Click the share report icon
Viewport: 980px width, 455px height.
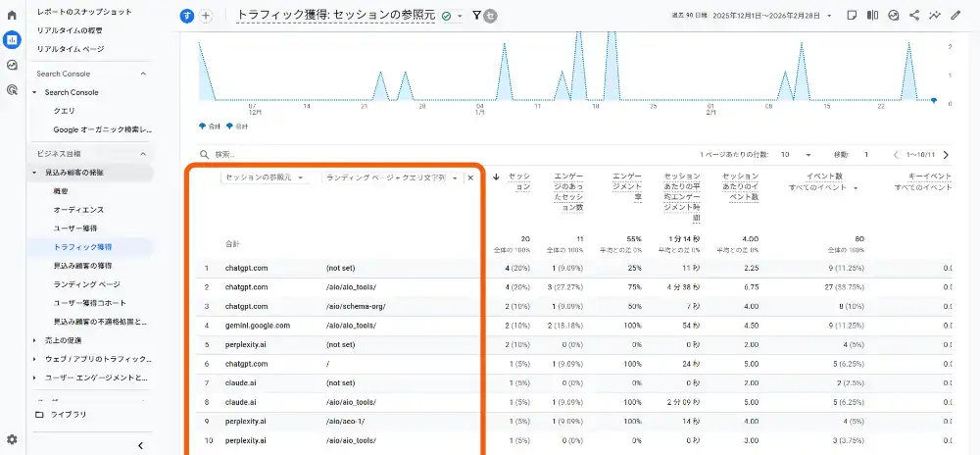(914, 16)
